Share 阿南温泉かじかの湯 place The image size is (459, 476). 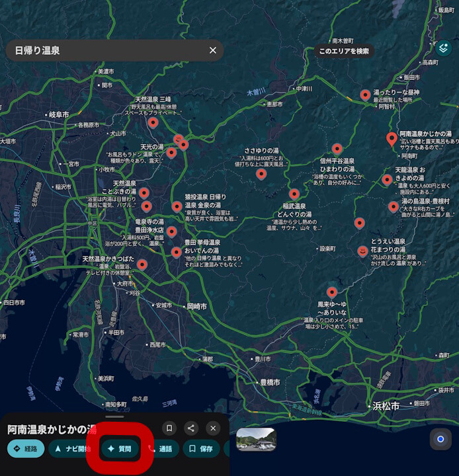click(191, 428)
